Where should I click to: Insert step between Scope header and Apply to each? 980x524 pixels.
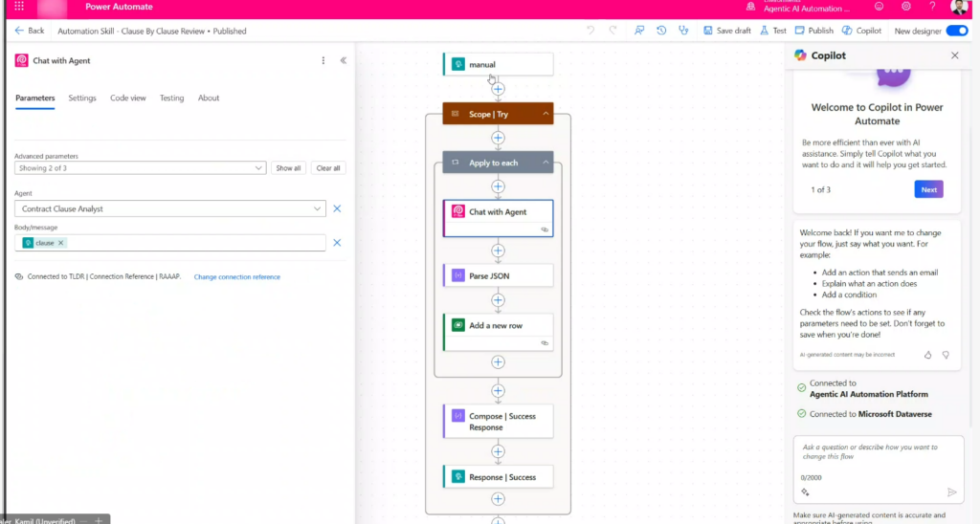coord(498,138)
